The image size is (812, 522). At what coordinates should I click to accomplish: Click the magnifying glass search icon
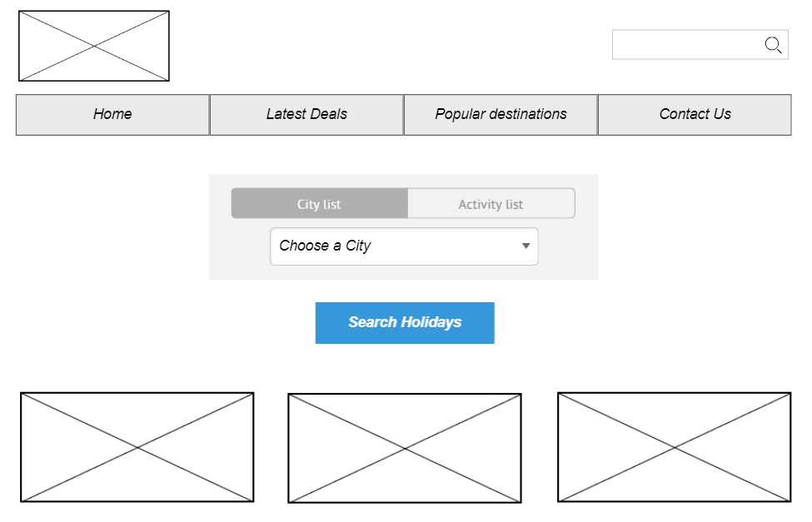click(773, 45)
